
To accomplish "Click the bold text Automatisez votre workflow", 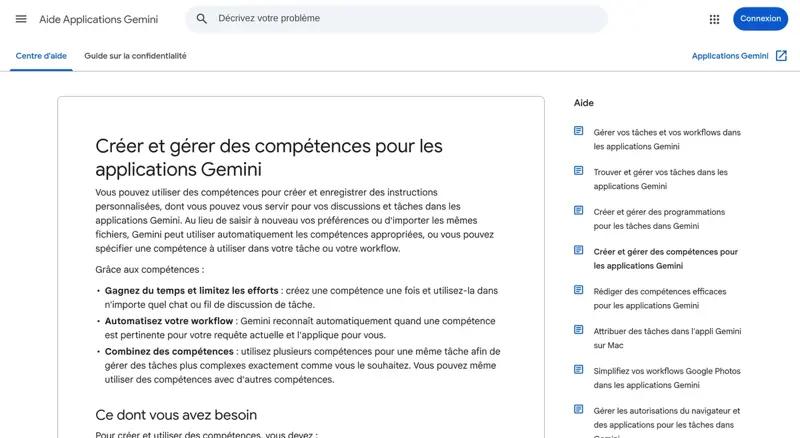I will (x=169, y=321).
